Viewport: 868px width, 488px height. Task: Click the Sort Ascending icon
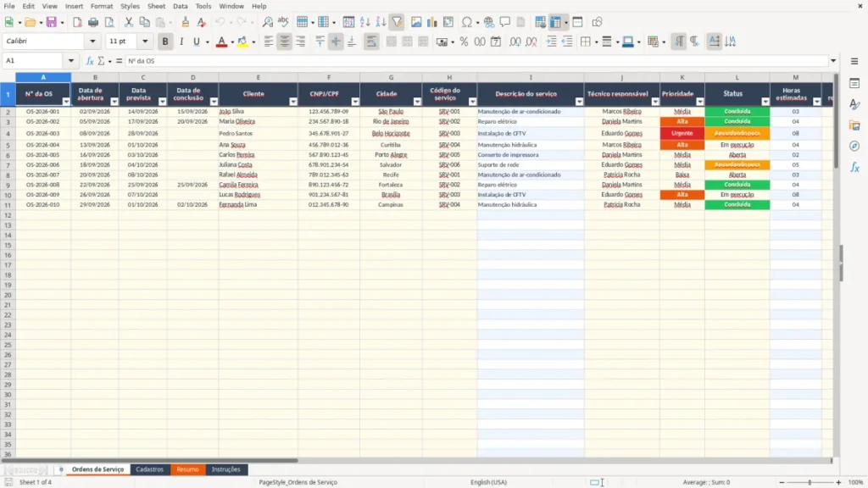pos(364,22)
